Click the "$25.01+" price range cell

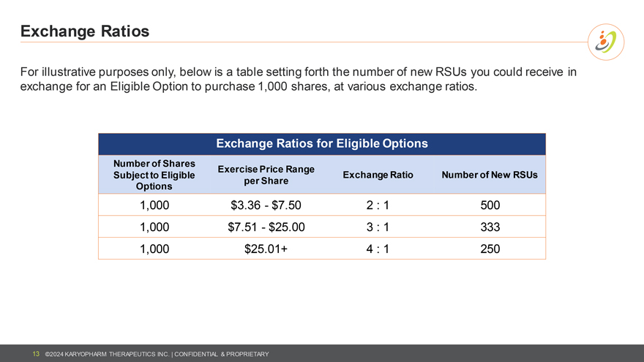click(266, 249)
